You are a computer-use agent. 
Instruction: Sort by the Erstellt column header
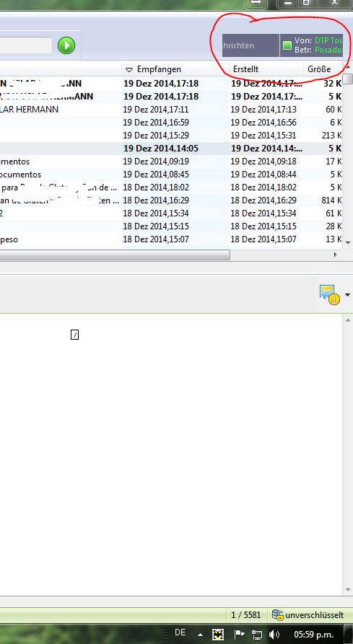click(266, 69)
